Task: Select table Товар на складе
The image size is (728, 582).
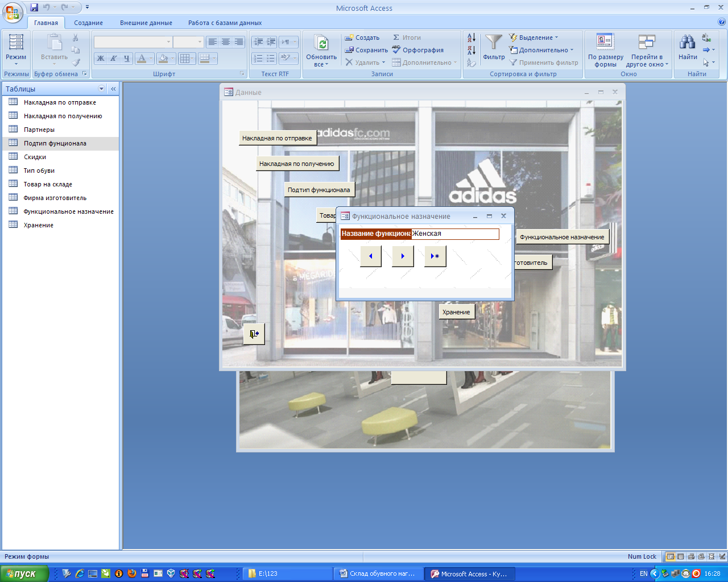Action: [61, 184]
